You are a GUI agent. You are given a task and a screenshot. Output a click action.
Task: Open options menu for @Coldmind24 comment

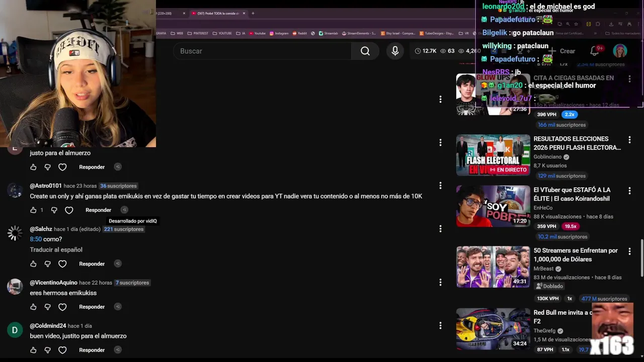(x=440, y=326)
